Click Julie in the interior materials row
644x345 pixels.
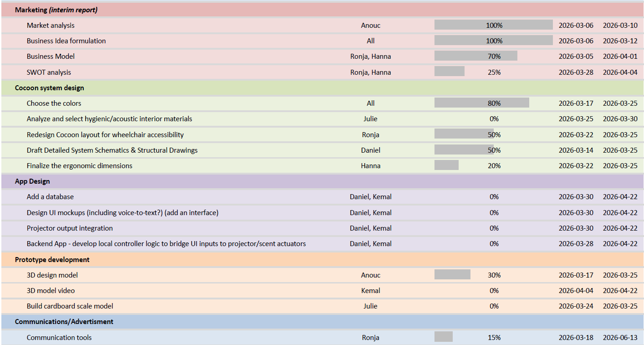[370, 119]
